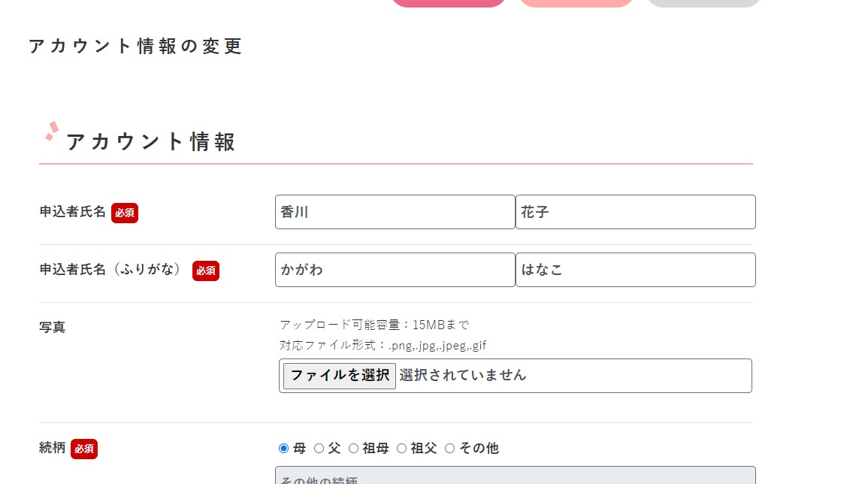Select the その他 radio button
This screenshot has width=868, height=484.
449,449
